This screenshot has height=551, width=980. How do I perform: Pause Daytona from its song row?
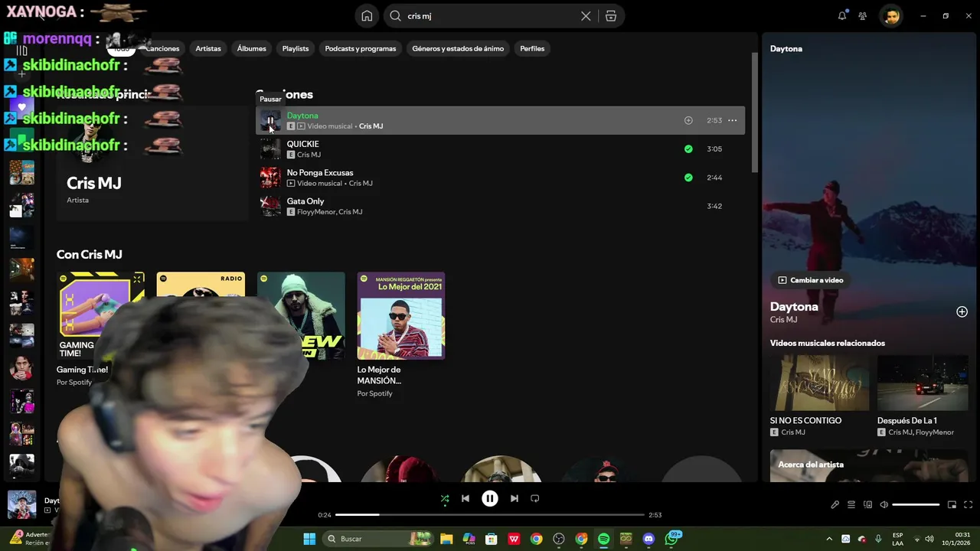270,120
